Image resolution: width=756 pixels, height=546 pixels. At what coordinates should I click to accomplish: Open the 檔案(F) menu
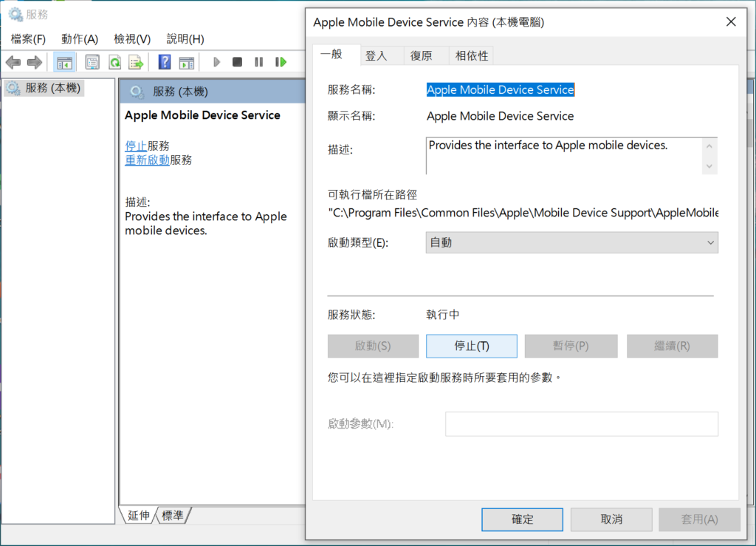(28, 39)
